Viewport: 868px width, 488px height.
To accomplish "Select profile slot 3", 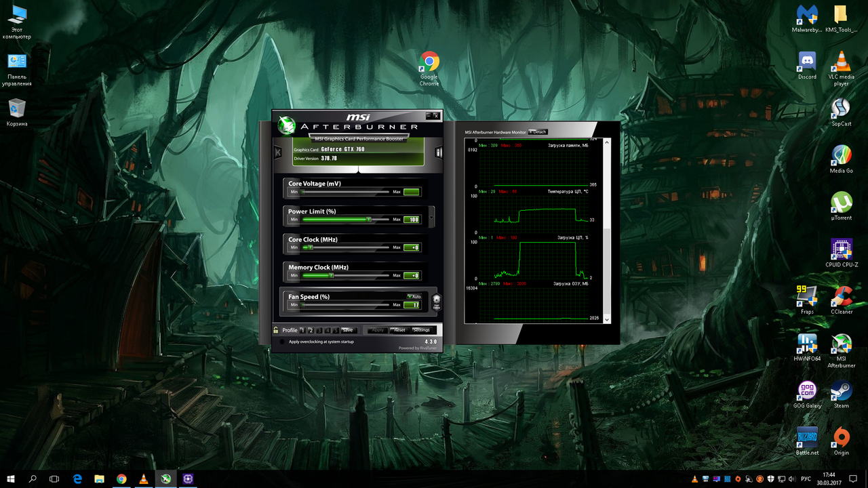I will 319,330.
